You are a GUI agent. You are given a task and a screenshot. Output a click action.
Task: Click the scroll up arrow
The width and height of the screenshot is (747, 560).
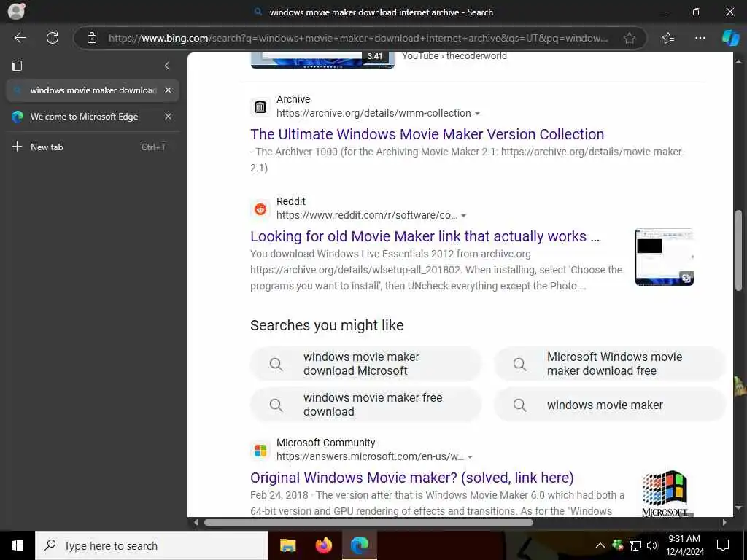coord(738,62)
